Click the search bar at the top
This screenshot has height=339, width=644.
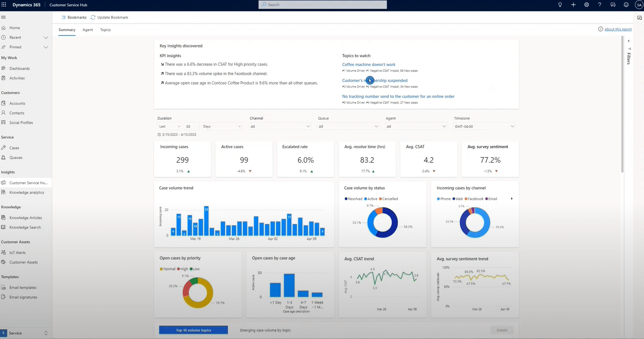click(322, 5)
